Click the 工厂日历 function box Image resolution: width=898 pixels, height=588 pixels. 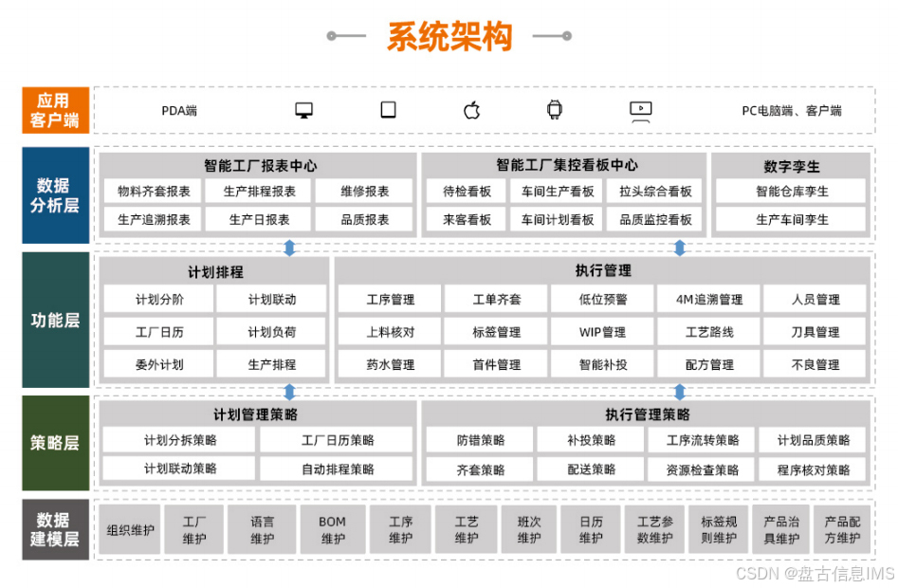click(159, 332)
